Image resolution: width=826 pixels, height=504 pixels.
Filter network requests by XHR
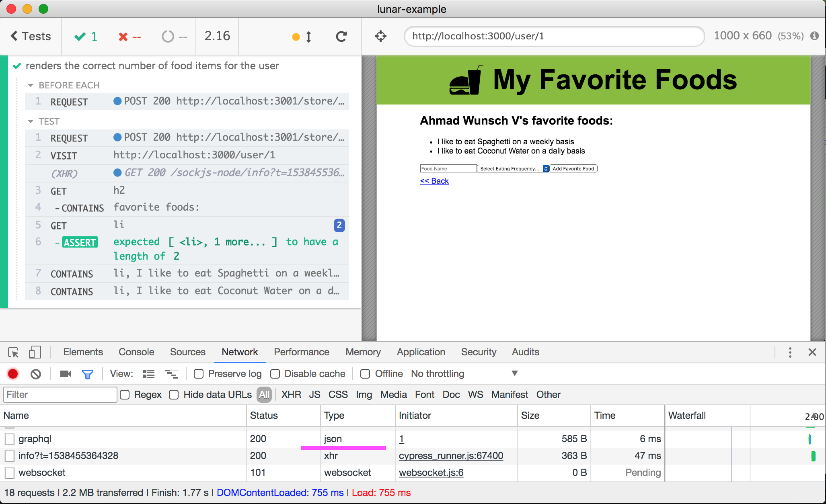point(291,395)
